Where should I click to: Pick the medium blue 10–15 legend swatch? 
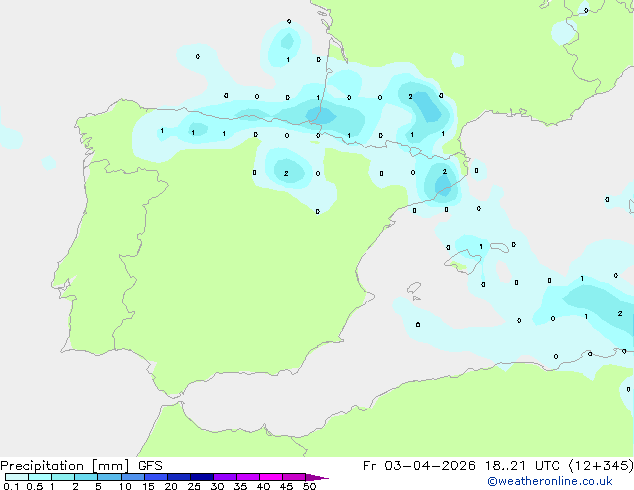pyautogui.click(x=133, y=477)
